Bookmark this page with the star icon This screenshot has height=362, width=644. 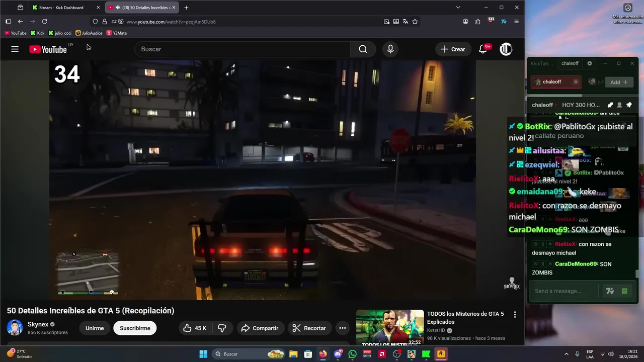[x=415, y=22]
